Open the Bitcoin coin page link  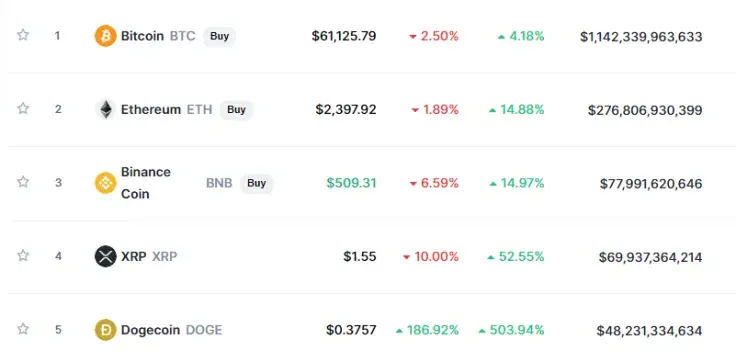pyautogui.click(x=142, y=36)
